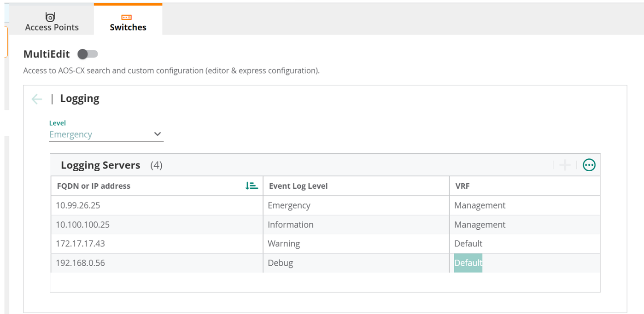Image resolution: width=644 pixels, height=314 pixels.
Task: Toggle the MultiEdit switch
Action: tap(88, 54)
